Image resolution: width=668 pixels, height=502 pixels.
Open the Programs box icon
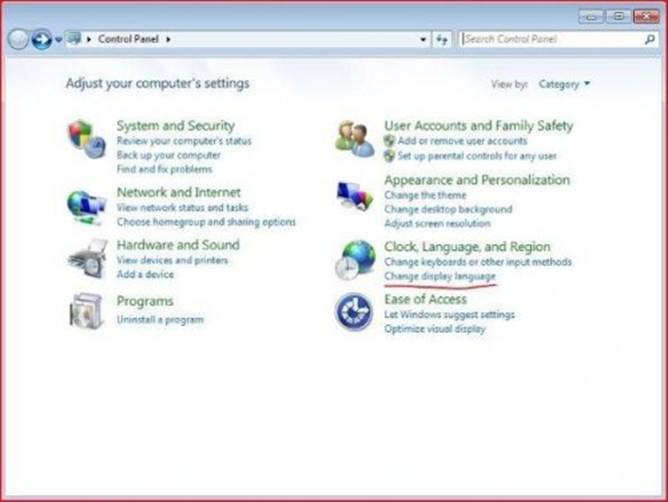click(x=86, y=311)
